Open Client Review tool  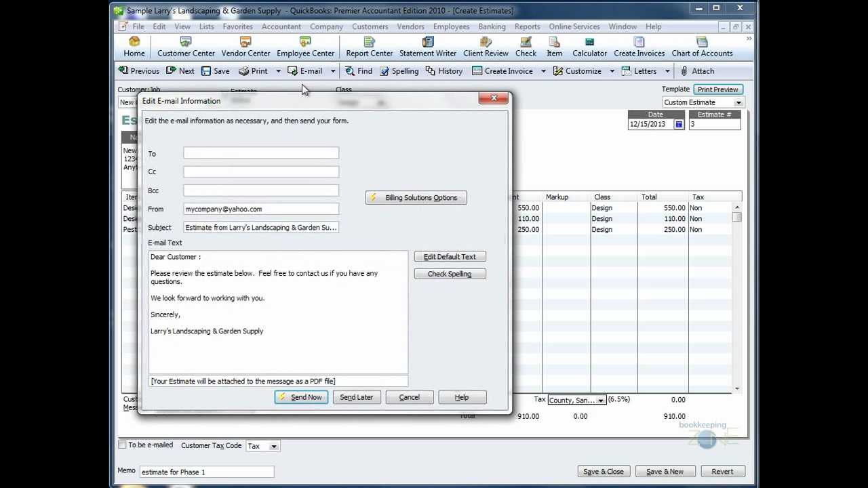pos(486,47)
